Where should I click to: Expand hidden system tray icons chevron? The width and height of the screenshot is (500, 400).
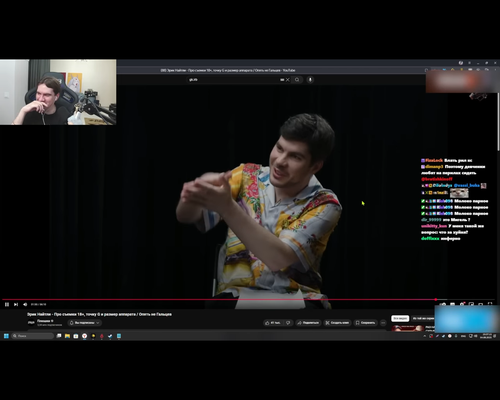tap(424, 336)
